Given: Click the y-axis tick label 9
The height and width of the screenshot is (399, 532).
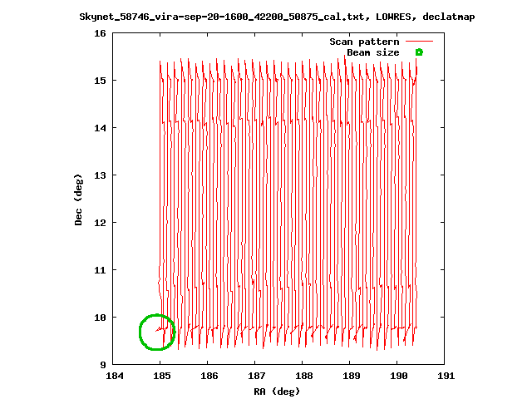Looking at the screenshot, I should pyautogui.click(x=103, y=365).
